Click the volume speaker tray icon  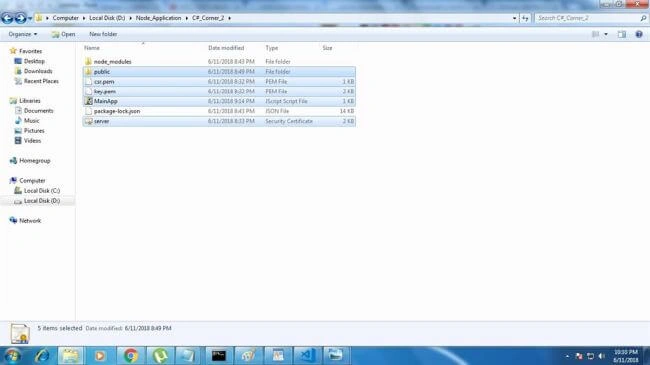(x=601, y=356)
